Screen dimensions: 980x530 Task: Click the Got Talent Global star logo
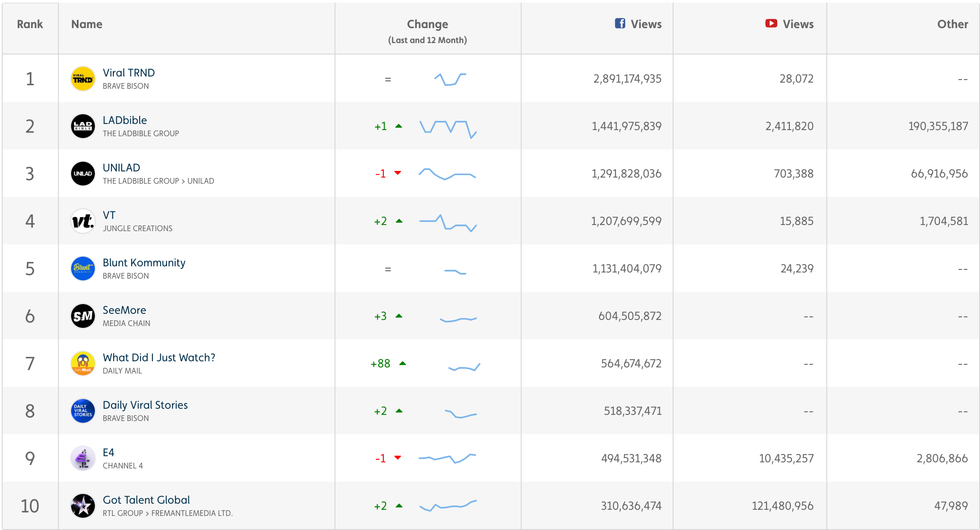(x=83, y=506)
